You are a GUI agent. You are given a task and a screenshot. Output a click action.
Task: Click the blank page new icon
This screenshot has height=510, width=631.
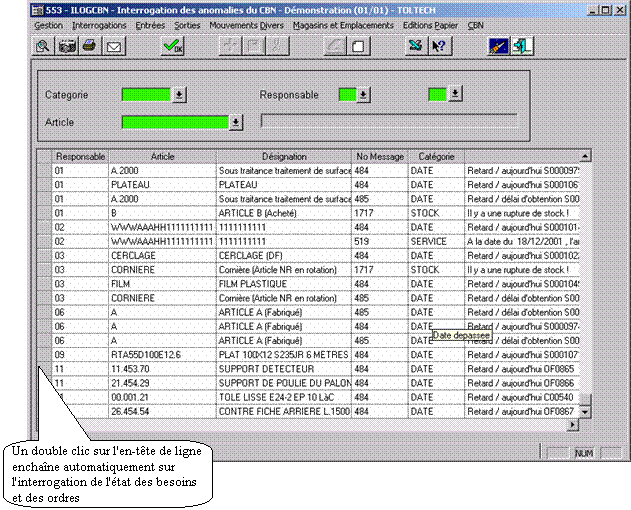[x=358, y=46]
